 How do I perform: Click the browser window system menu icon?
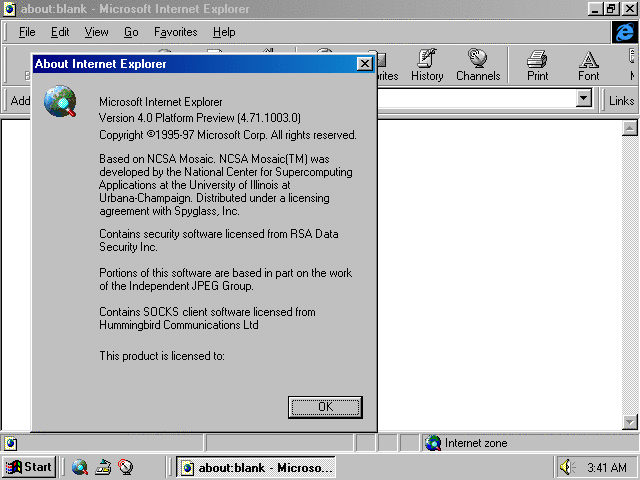click(9, 9)
